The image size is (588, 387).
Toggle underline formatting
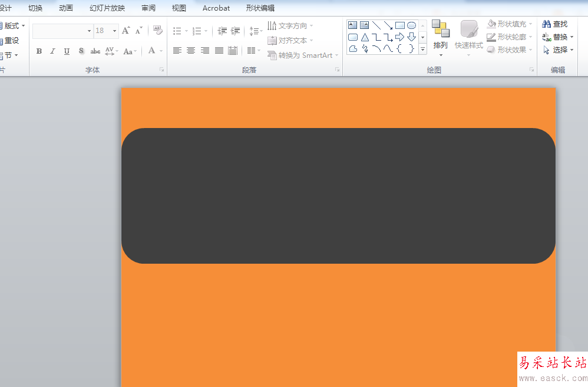tap(67, 51)
